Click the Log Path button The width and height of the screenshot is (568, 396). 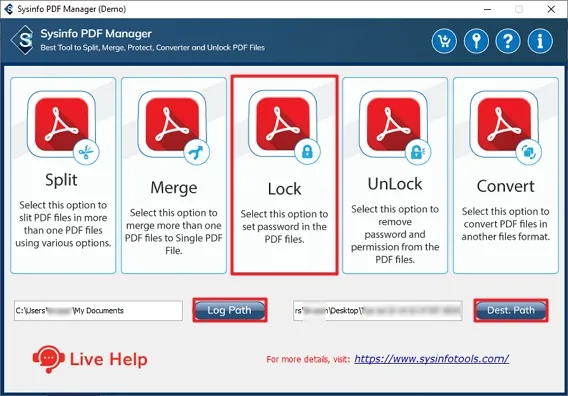click(x=230, y=310)
